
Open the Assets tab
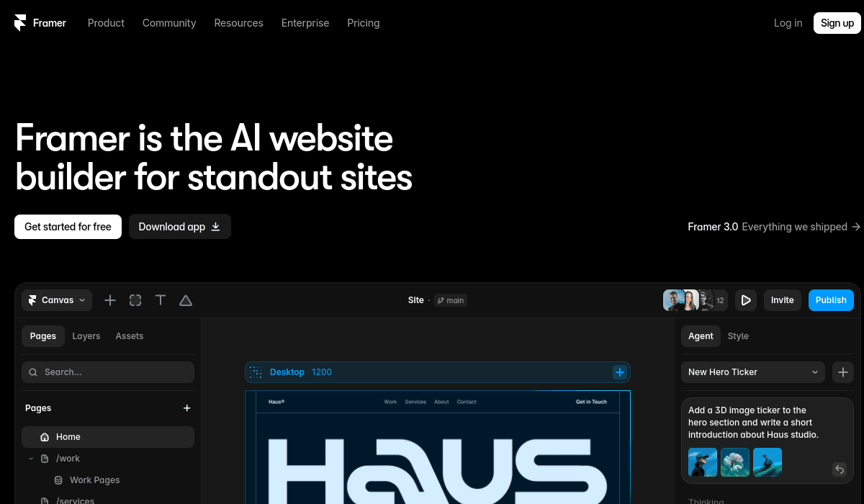coord(130,336)
